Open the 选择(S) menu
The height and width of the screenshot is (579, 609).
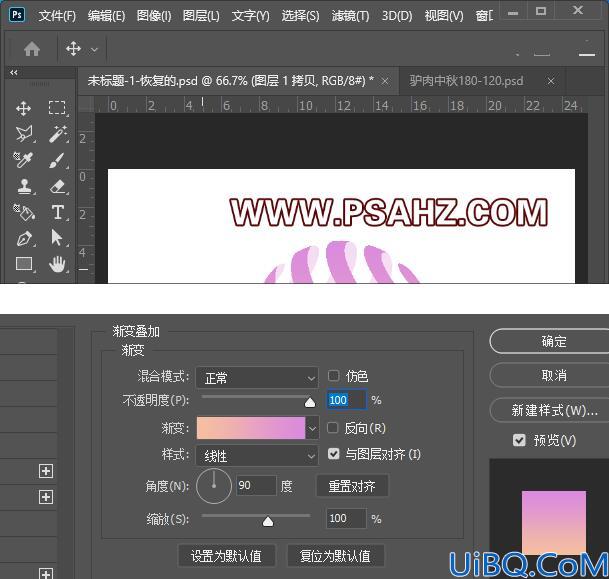pos(301,16)
